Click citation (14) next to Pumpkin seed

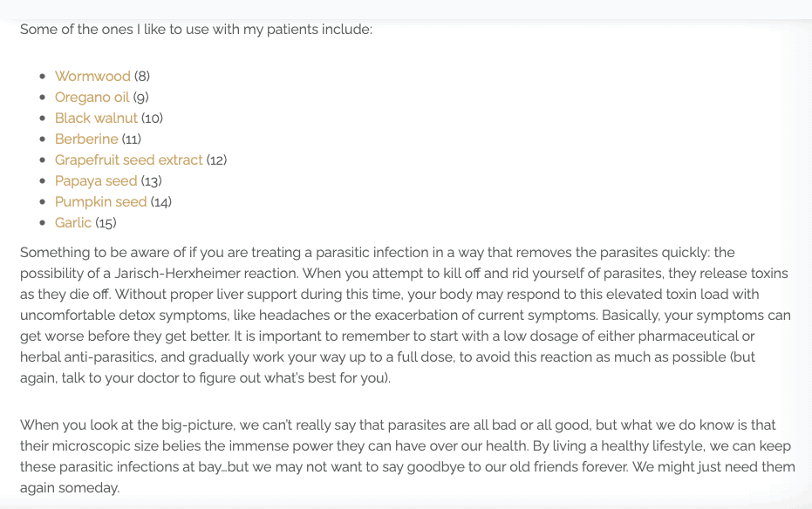pyautogui.click(x=161, y=202)
